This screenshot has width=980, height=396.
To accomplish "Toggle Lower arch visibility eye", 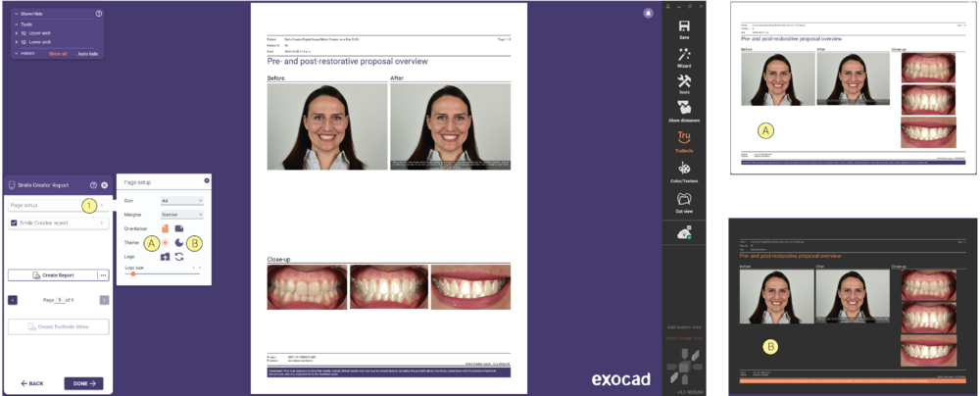I will pos(24,42).
